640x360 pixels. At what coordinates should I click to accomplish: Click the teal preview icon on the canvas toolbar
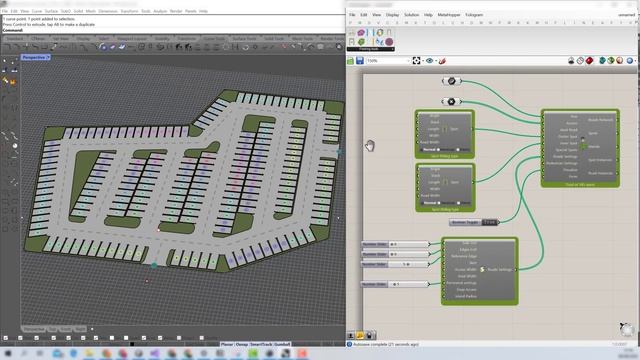pos(602,61)
